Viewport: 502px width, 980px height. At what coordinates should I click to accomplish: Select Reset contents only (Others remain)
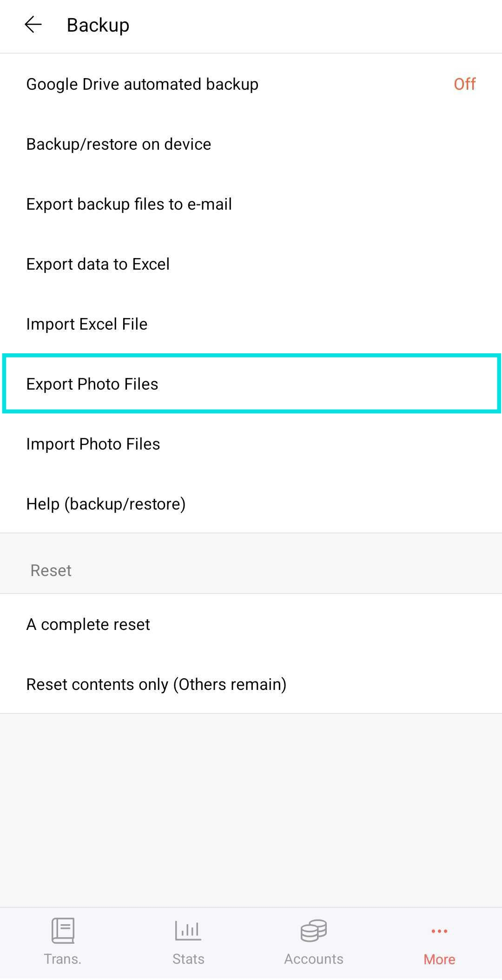[x=251, y=684]
